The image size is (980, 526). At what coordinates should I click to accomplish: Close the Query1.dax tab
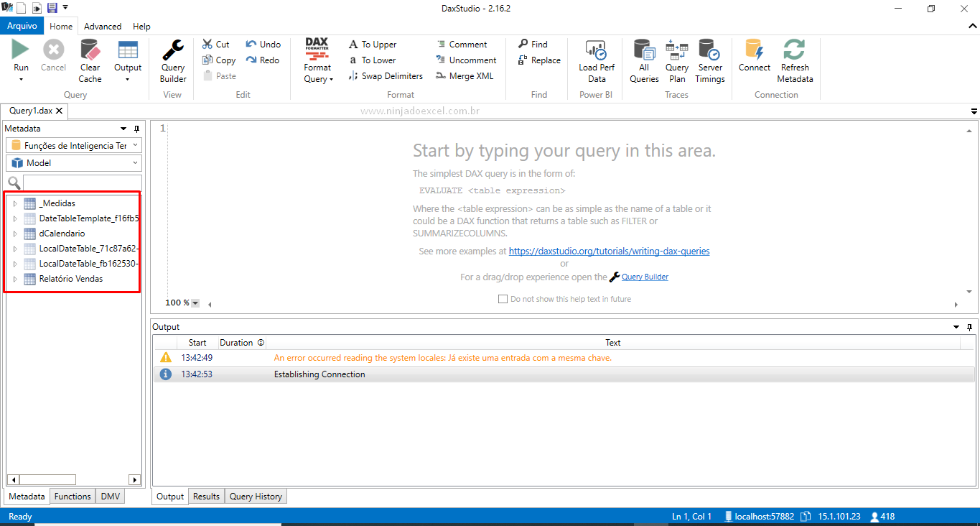point(59,111)
